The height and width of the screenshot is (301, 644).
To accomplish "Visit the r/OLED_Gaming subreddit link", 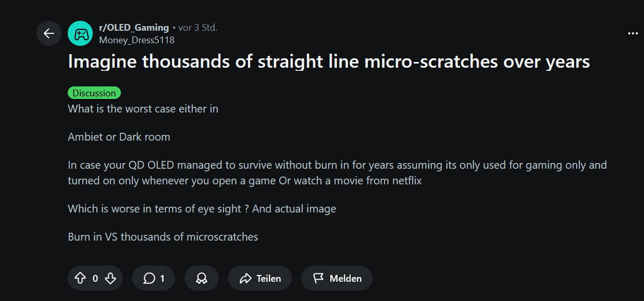I will tap(134, 28).
